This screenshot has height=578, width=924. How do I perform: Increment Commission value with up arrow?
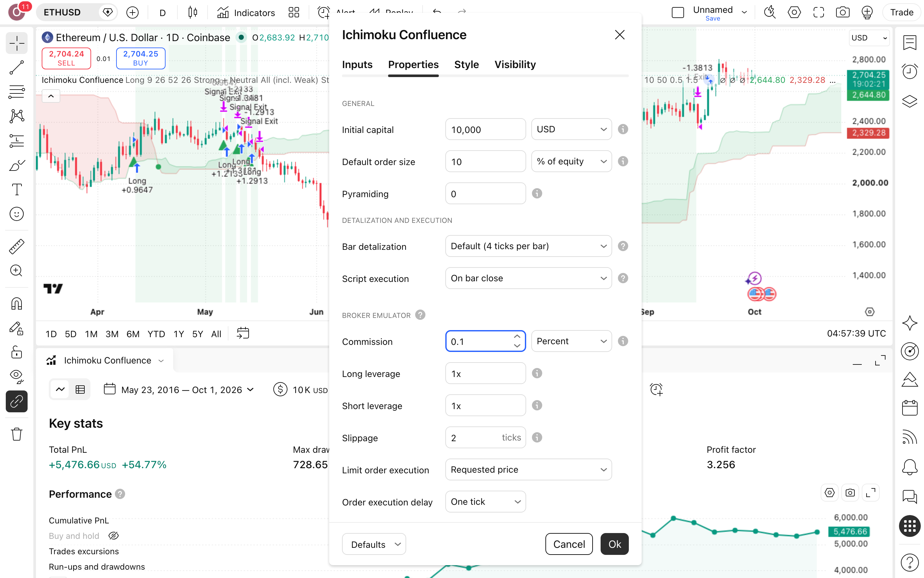pos(517,337)
